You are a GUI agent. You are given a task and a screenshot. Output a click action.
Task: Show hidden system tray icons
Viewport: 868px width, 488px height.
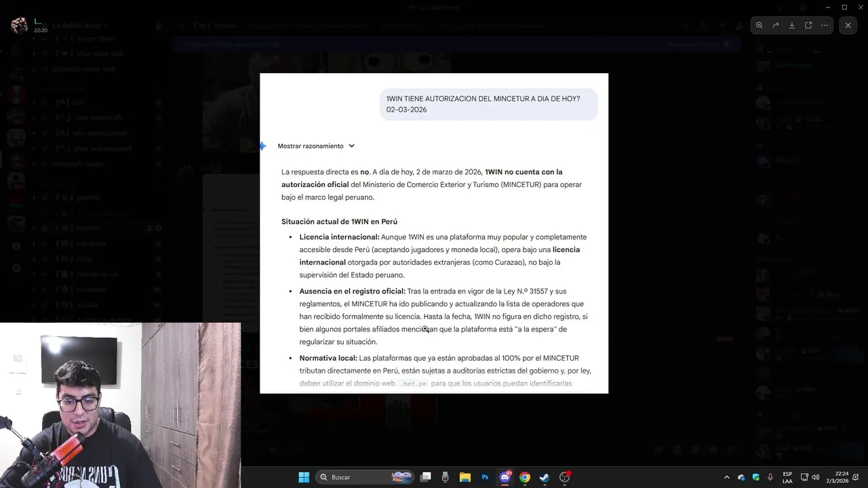click(x=726, y=477)
